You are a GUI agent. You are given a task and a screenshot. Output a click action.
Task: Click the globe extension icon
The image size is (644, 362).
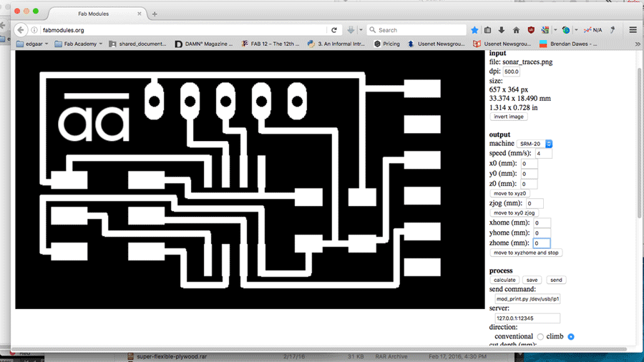tap(566, 30)
